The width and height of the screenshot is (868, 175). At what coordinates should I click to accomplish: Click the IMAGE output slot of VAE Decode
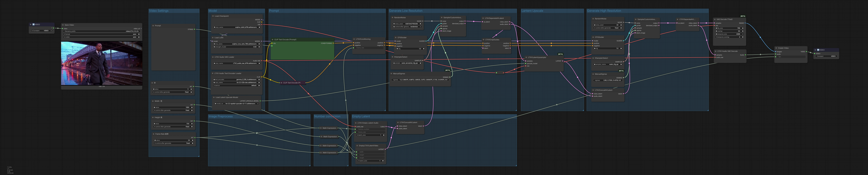[745, 23]
